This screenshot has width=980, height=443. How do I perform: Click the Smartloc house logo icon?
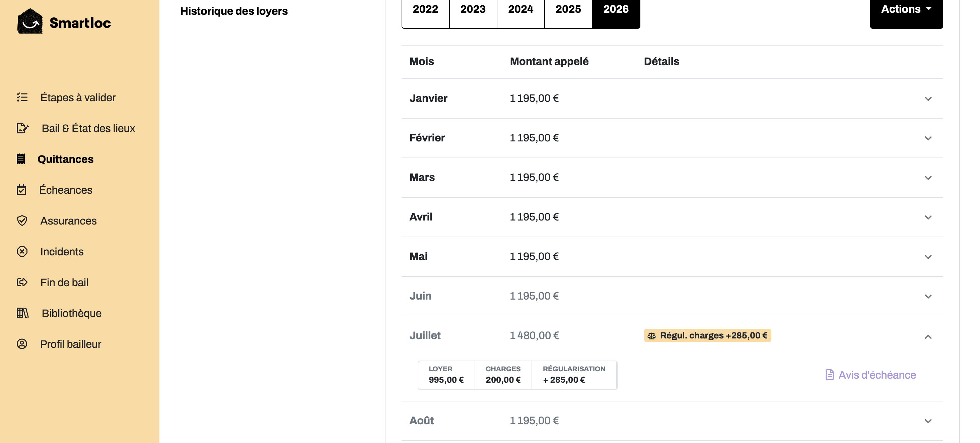pos(30,21)
